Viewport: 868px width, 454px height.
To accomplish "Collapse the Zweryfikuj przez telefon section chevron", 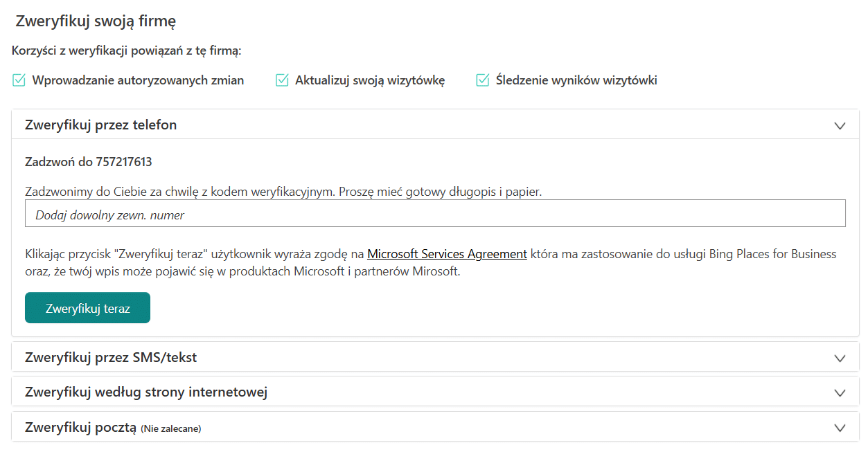I will [x=840, y=125].
